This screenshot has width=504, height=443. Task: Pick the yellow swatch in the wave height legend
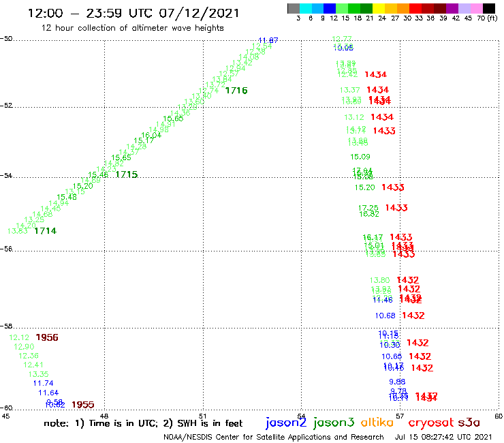point(379,8)
